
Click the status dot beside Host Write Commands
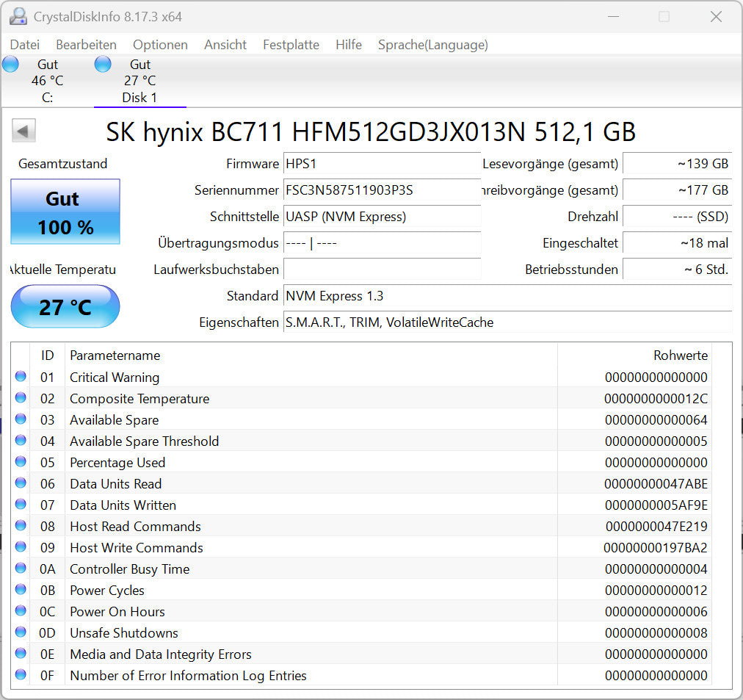(21, 547)
